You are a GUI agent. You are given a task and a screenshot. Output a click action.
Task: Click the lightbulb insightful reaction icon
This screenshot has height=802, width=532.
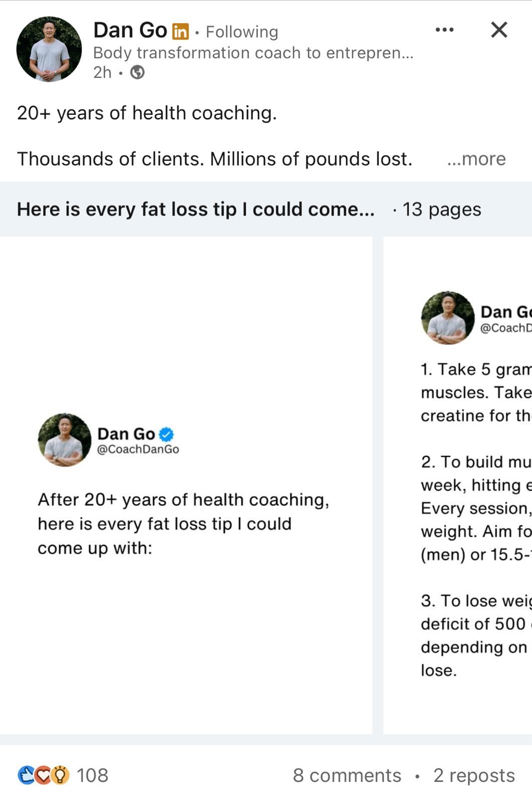60,775
